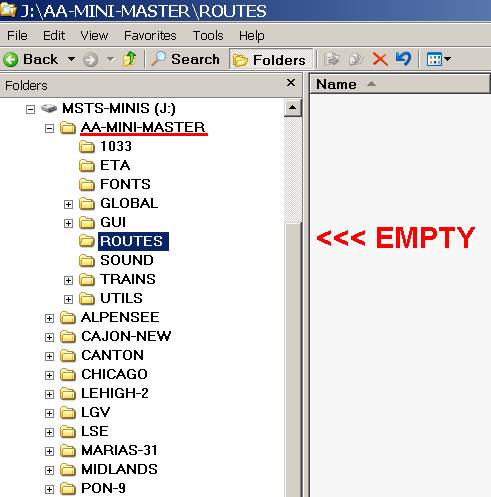Select the MARIAS-31 folder label
Image resolution: width=491 pixels, height=497 pixels.
(119, 450)
